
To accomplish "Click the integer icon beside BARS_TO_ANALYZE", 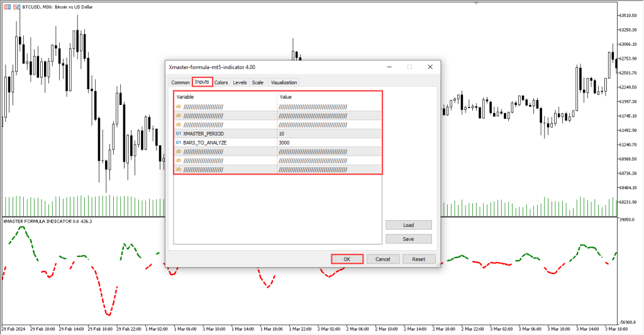I will pyautogui.click(x=179, y=143).
